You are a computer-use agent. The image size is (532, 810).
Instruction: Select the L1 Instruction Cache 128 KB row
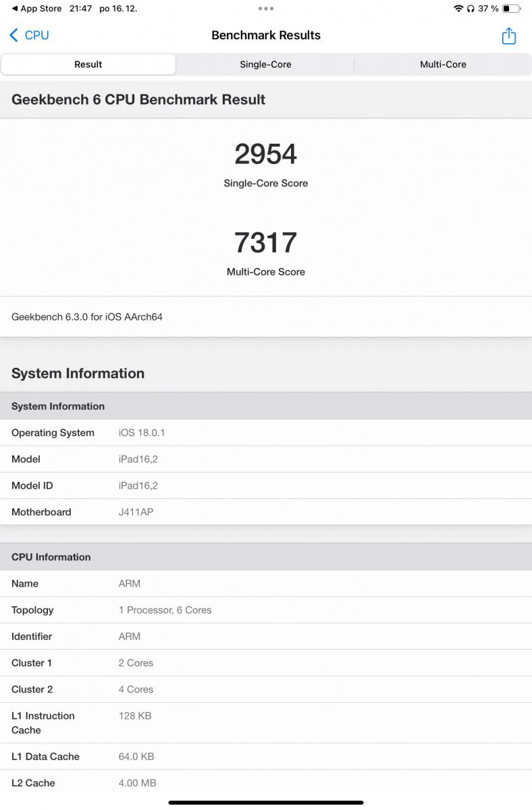(x=266, y=723)
